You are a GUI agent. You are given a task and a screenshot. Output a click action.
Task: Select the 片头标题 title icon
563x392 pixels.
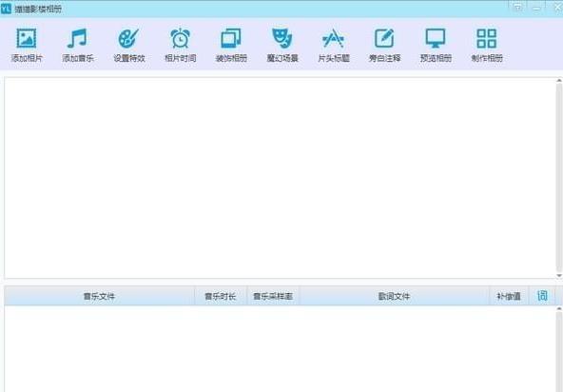(333, 38)
